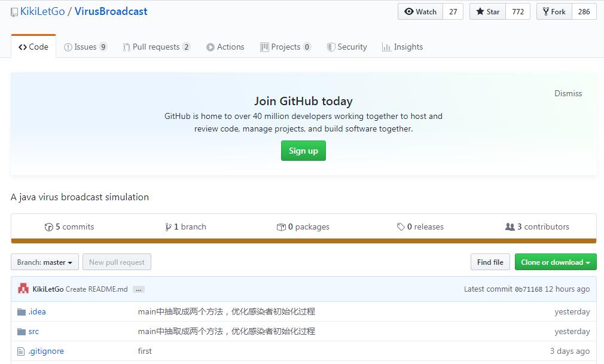This screenshot has height=364, width=604.
Task: Click the orange language breakdown bar
Action: pos(304,241)
